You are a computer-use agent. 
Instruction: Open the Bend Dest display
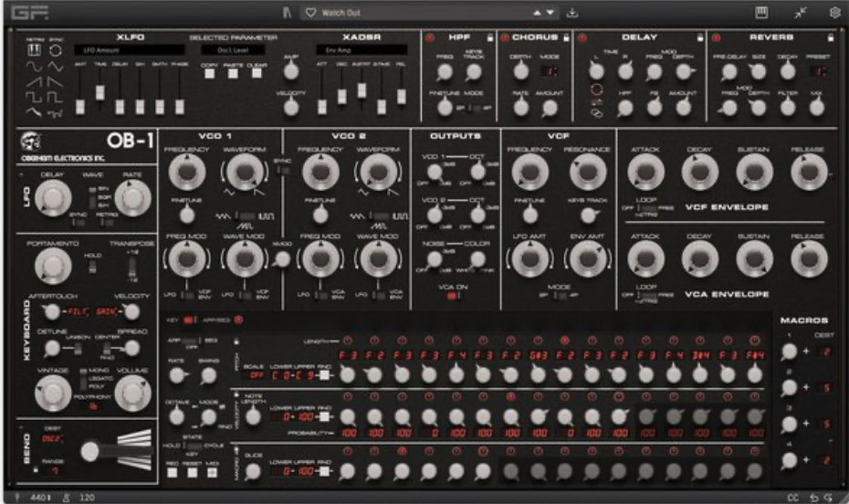coord(52,438)
